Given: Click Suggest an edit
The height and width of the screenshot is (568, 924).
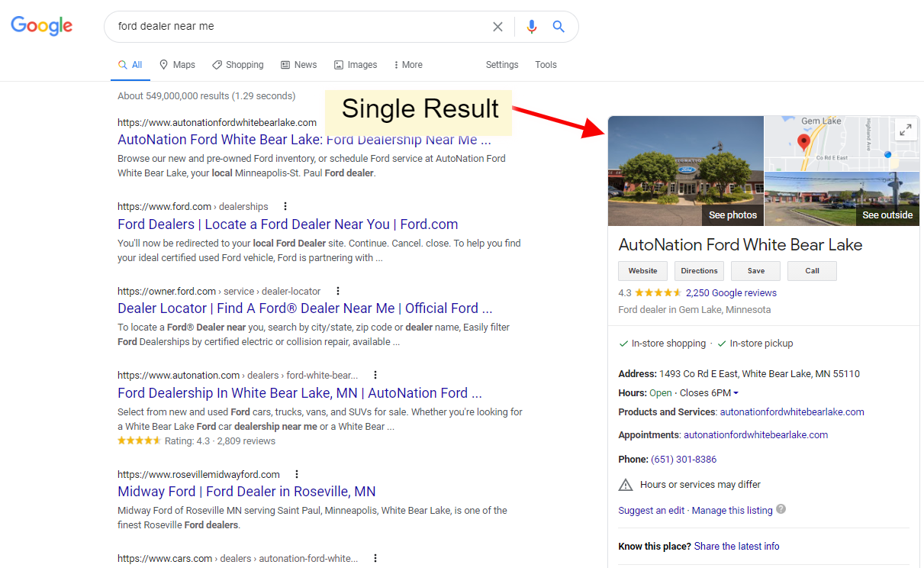Looking at the screenshot, I should coord(652,511).
